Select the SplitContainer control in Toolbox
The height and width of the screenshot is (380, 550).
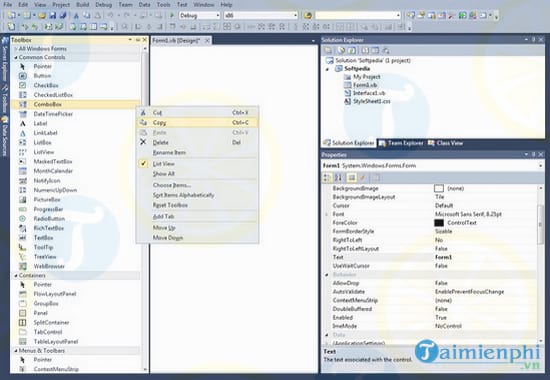coord(75,322)
